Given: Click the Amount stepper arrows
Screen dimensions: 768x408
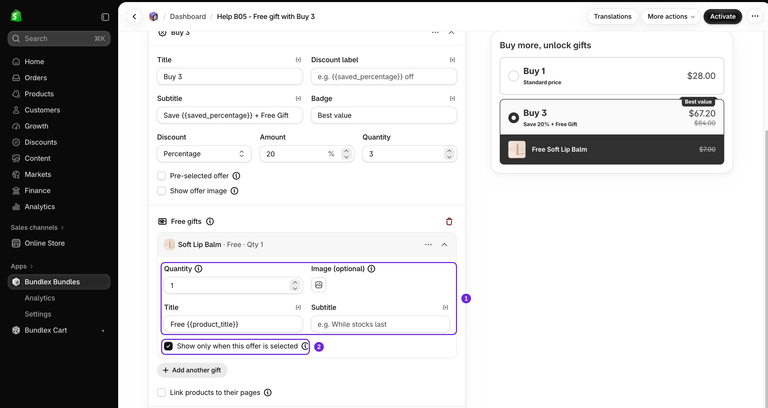Looking at the screenshot, I should click(346, 154).
